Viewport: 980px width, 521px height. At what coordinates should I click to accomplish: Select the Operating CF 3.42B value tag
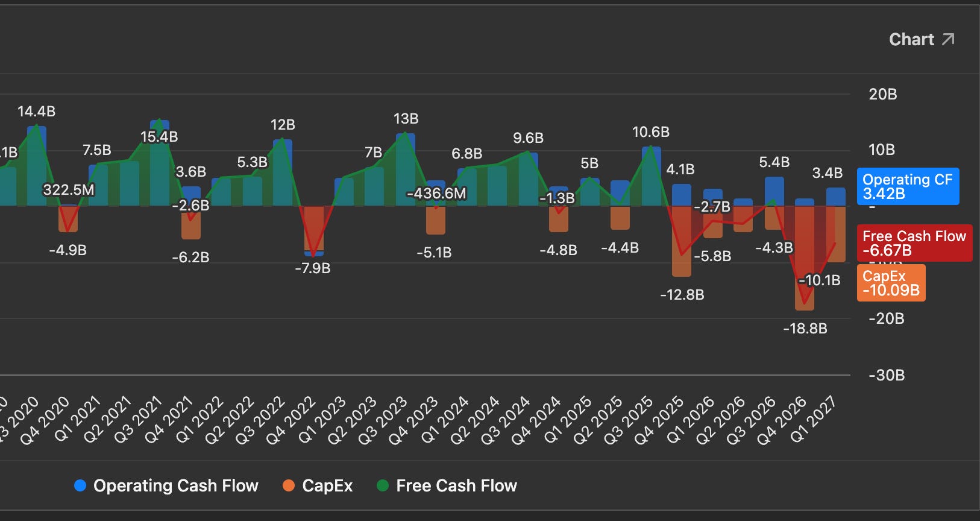click(908, 186)
